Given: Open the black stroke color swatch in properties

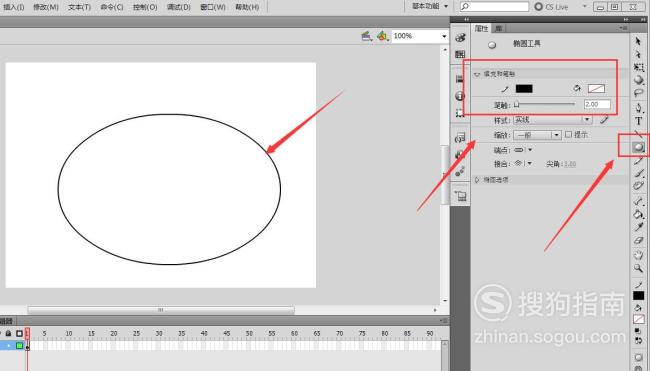Looking at the screenshot, I should coord(524,88).
